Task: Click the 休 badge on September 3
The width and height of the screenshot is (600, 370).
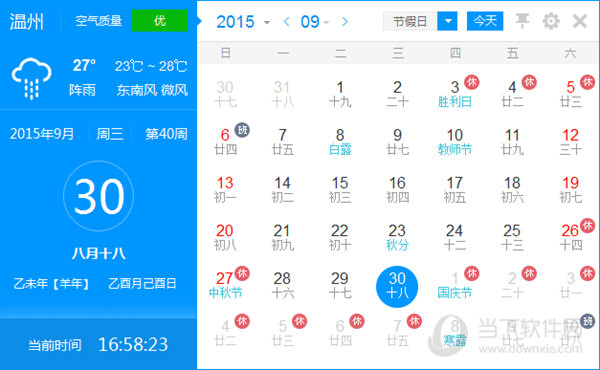Action: coord(472,82)
